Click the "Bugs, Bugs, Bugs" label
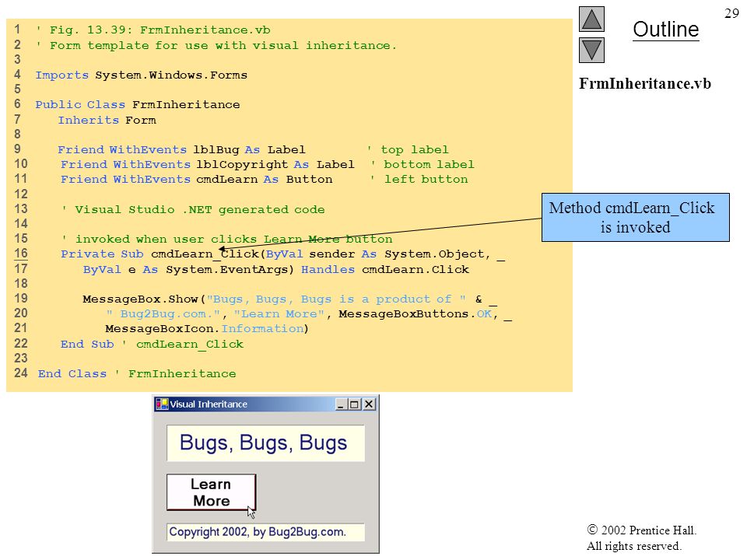 coord(265,443)
